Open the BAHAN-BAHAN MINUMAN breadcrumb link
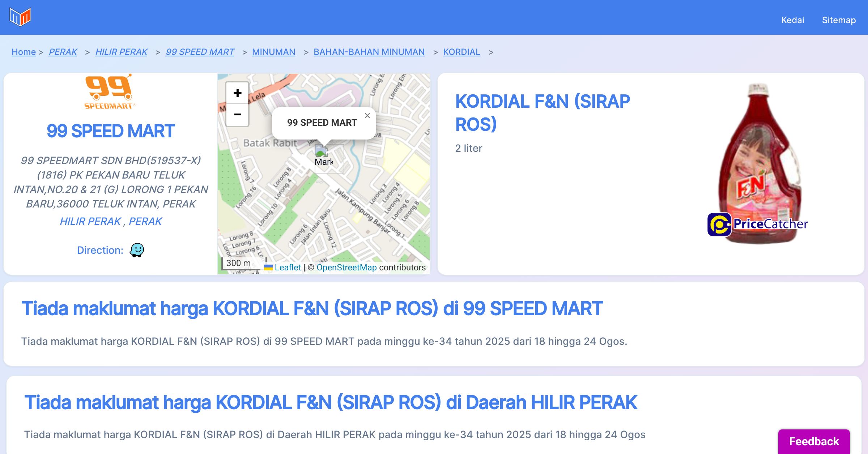This screenshot has width=868, height=454. click(369, 52)
